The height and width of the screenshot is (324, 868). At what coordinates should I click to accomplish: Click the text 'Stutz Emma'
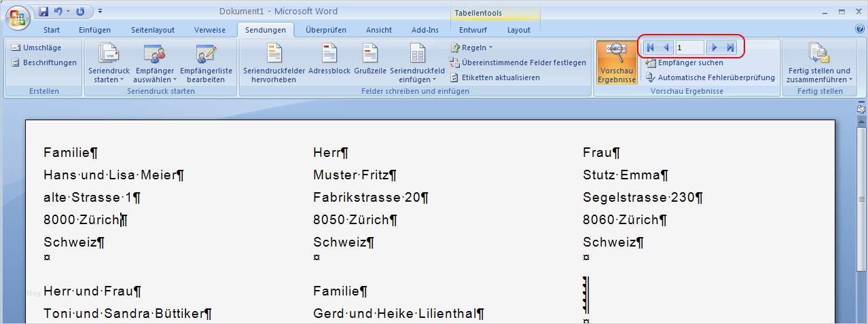pos(621,175)
